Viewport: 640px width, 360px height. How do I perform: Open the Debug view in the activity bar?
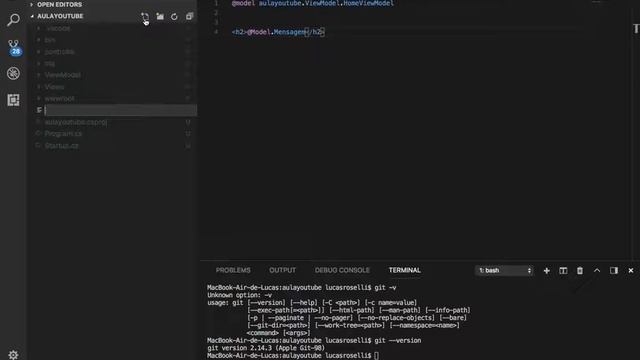(13, 73)
